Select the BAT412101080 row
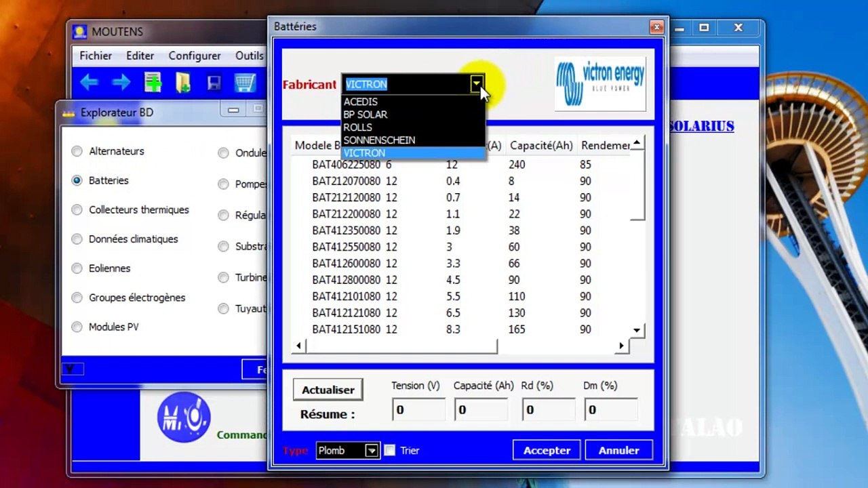868x488 pixels. coord(461,296)
